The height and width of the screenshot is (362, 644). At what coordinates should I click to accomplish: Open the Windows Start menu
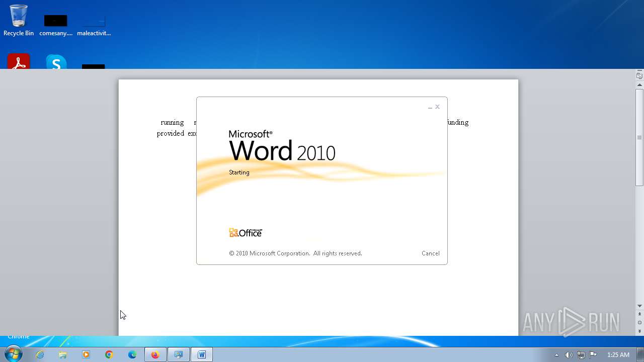click(x=14, y=354)
